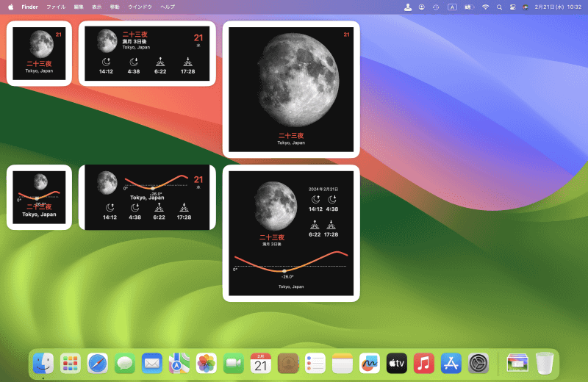Open the Trash in the Dock
588x382 pixels.
coord(545,363)
